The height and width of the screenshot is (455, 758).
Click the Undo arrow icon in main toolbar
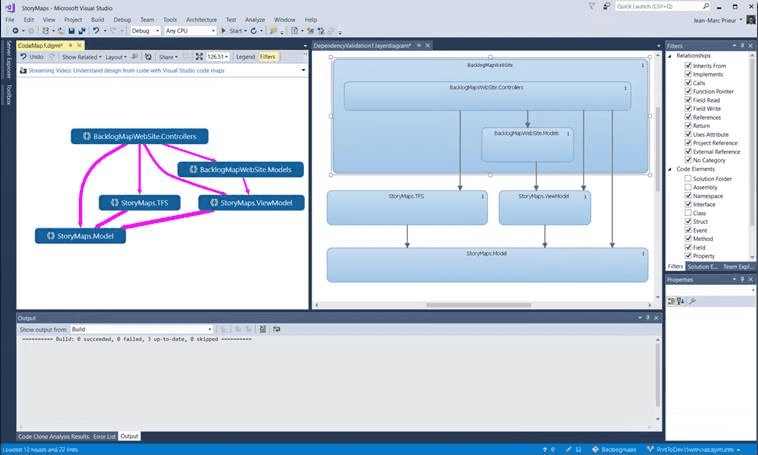[94, 31]
